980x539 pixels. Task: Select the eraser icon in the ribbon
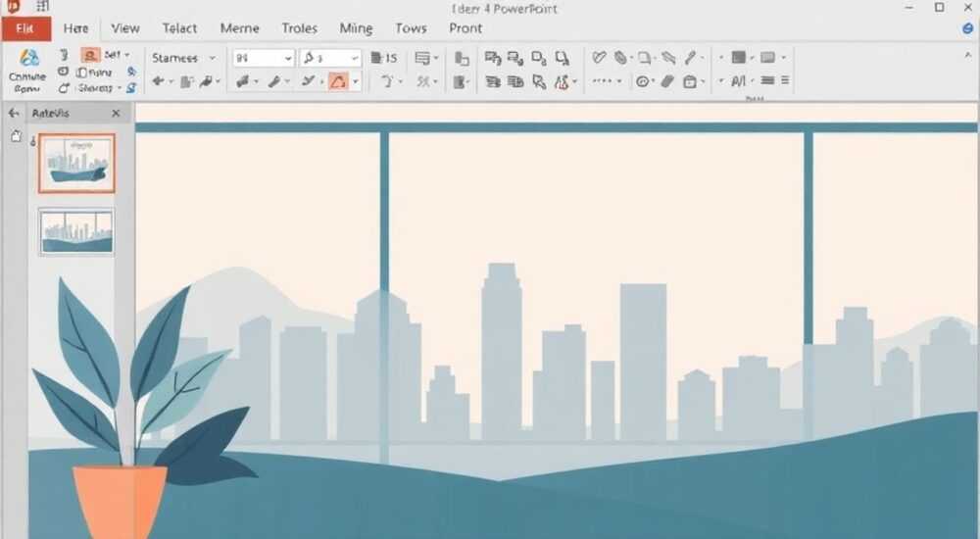(667, 81)
